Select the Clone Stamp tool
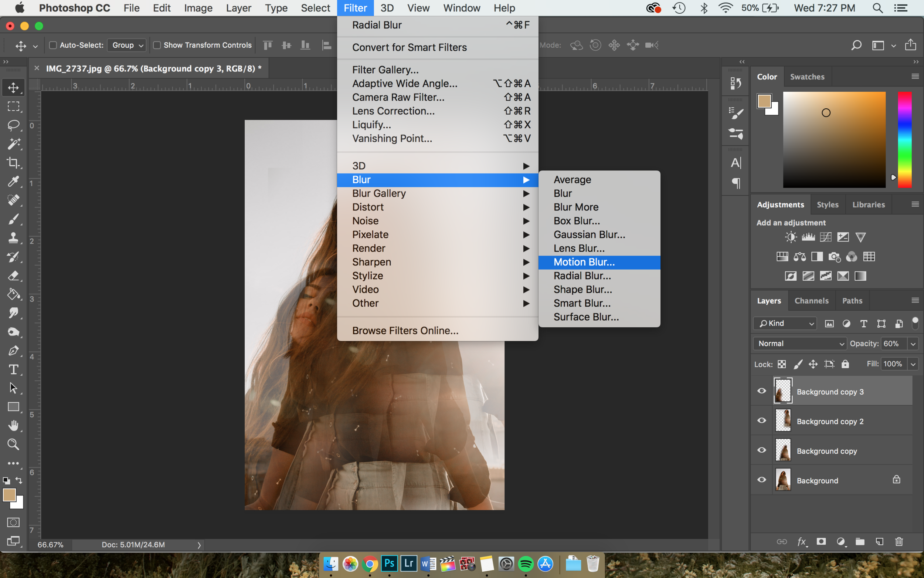This screenshot has height=578, width=924. click(13, 238)
